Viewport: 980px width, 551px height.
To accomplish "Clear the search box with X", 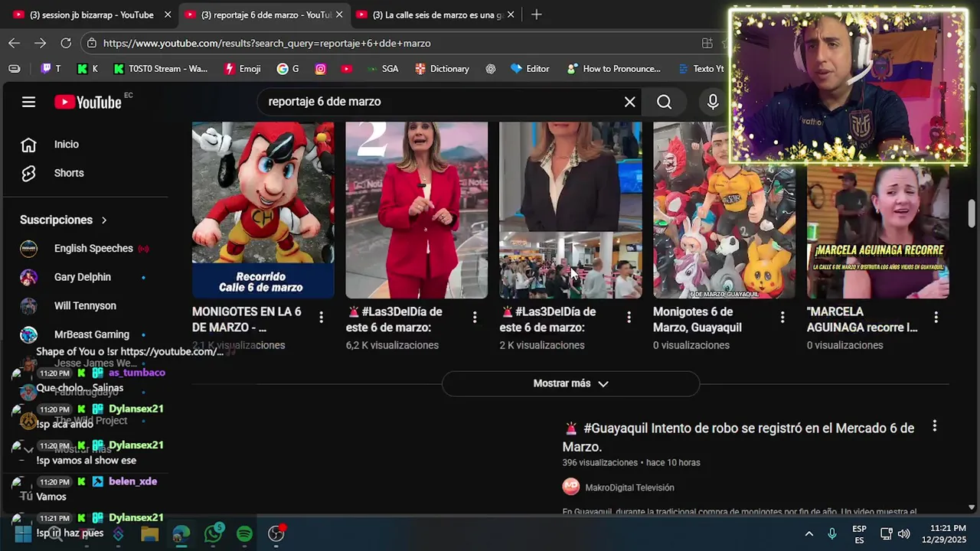I will 630,102.
